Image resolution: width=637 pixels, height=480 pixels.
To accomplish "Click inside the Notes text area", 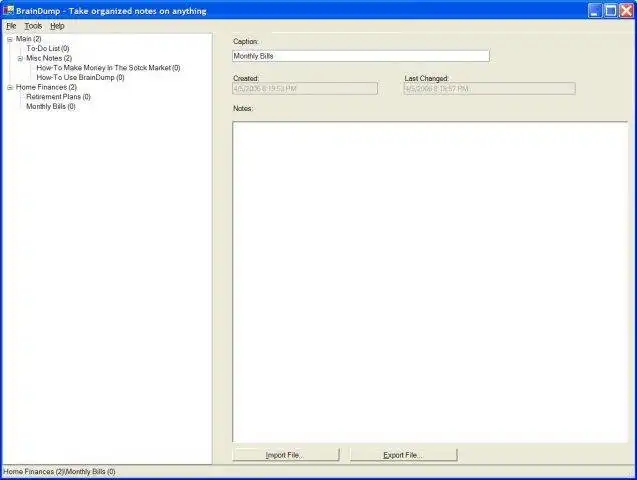I will pos(430,282).
